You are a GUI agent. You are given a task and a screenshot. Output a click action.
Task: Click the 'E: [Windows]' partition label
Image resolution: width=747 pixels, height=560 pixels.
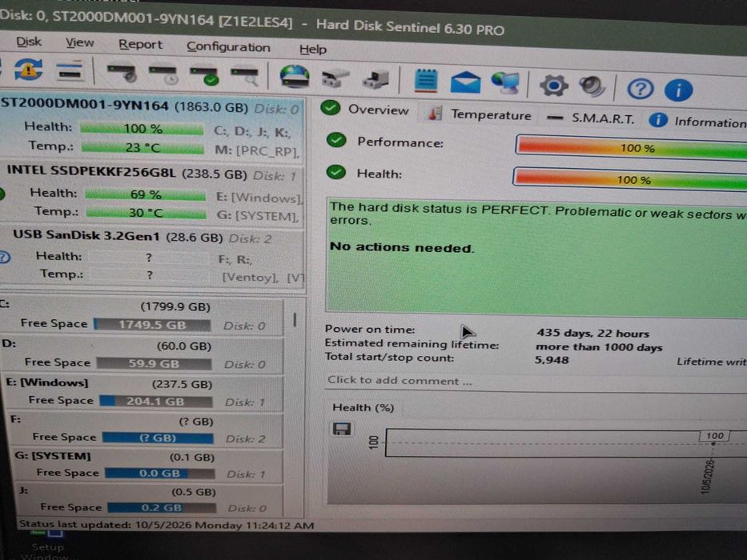(46, 382)
